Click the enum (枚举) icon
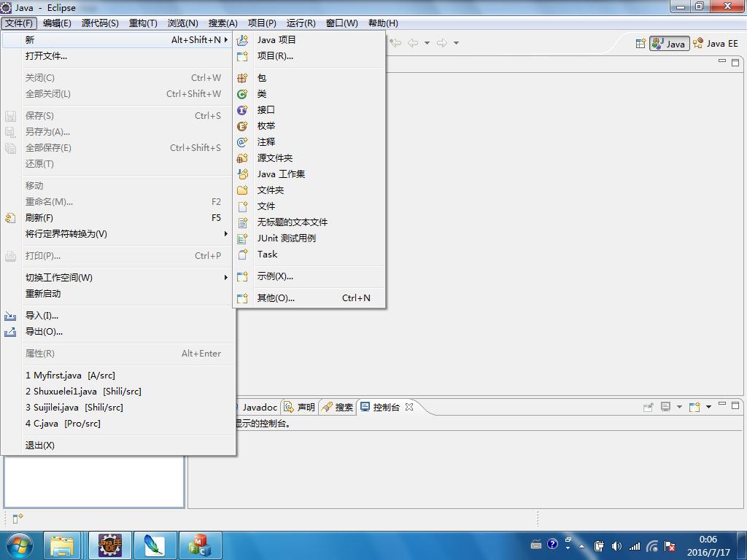This screenshot has height=560, width=747. (242, 125)
